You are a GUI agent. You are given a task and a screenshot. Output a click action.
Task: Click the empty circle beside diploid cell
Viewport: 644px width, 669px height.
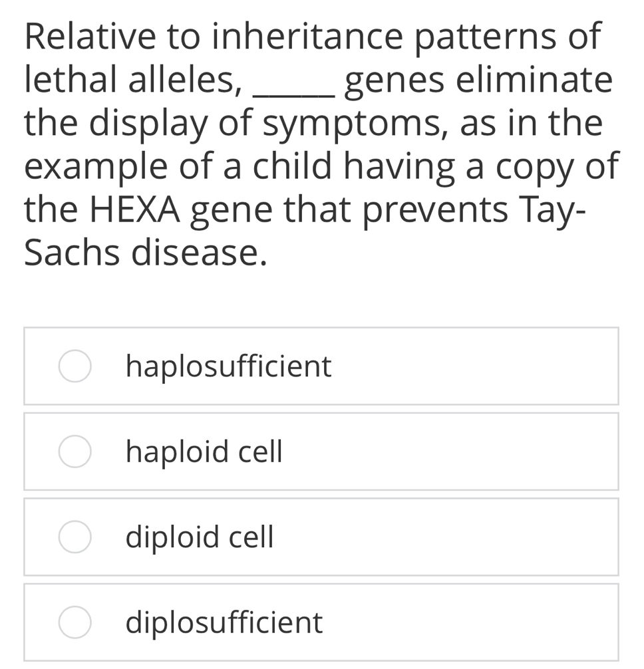(x=75, y=537)
